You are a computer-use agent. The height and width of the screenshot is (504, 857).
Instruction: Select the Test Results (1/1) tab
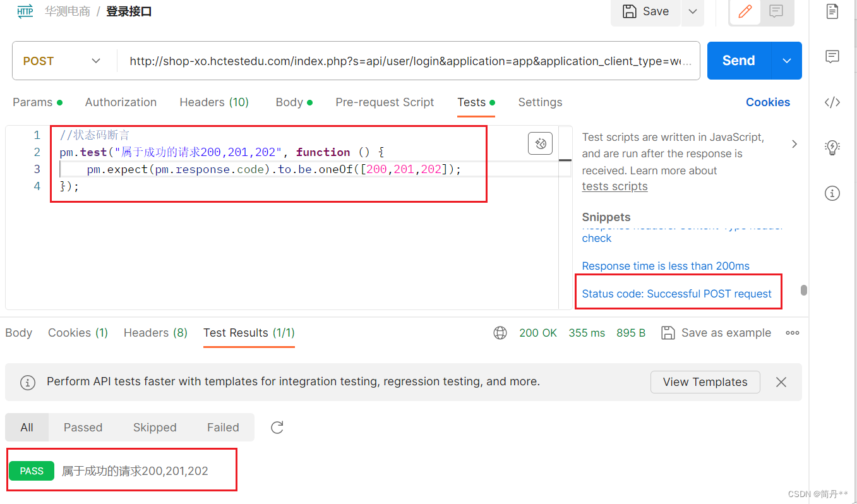(249, 333)
